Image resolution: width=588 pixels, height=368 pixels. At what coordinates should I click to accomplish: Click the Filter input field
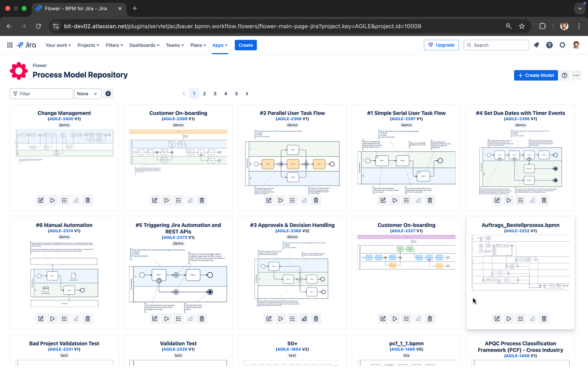41,94
